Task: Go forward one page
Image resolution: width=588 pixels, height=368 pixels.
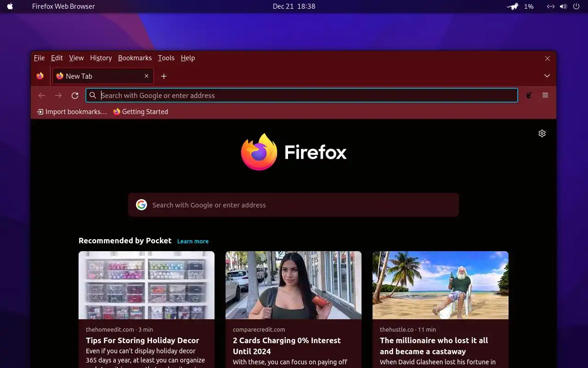Action: (x=58, y=95)
